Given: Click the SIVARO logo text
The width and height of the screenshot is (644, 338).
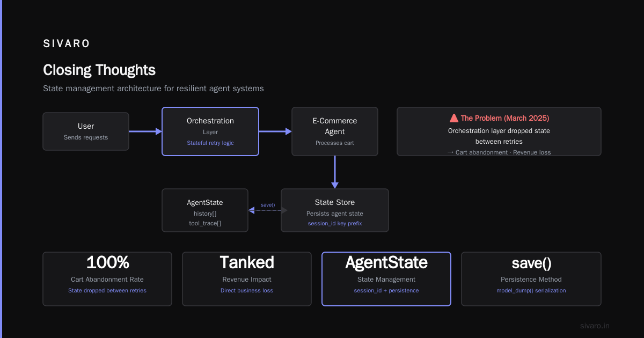Looking at the screenshot, I should 67,44.
